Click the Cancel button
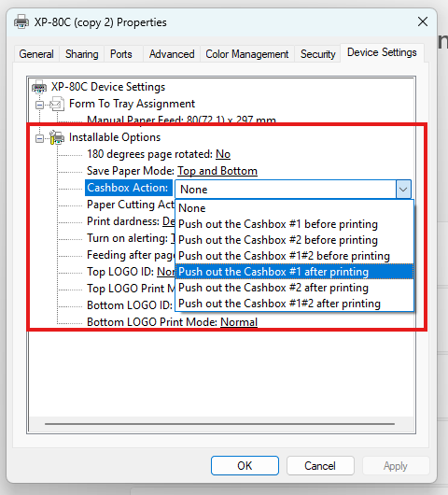This screenshot has height=495, width=448. click(320, 466)
